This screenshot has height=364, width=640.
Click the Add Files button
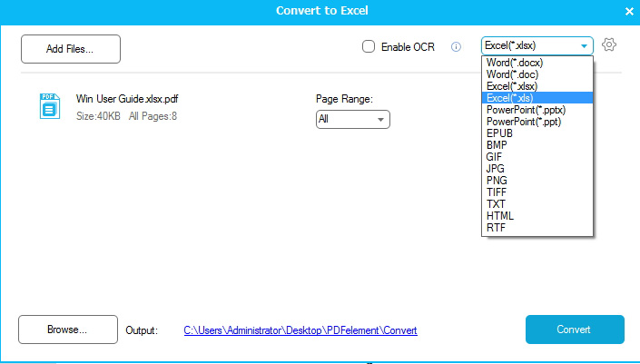[71, 49]
